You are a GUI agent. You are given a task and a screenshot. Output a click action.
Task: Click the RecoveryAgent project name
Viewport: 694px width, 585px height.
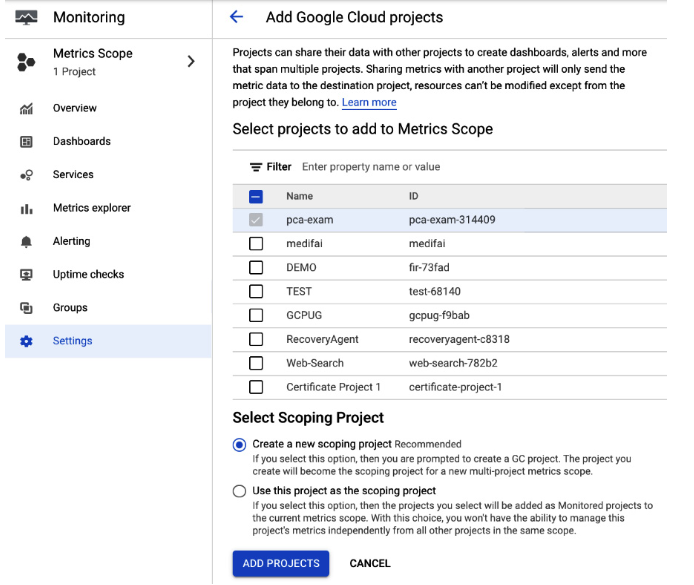point(322,339)
